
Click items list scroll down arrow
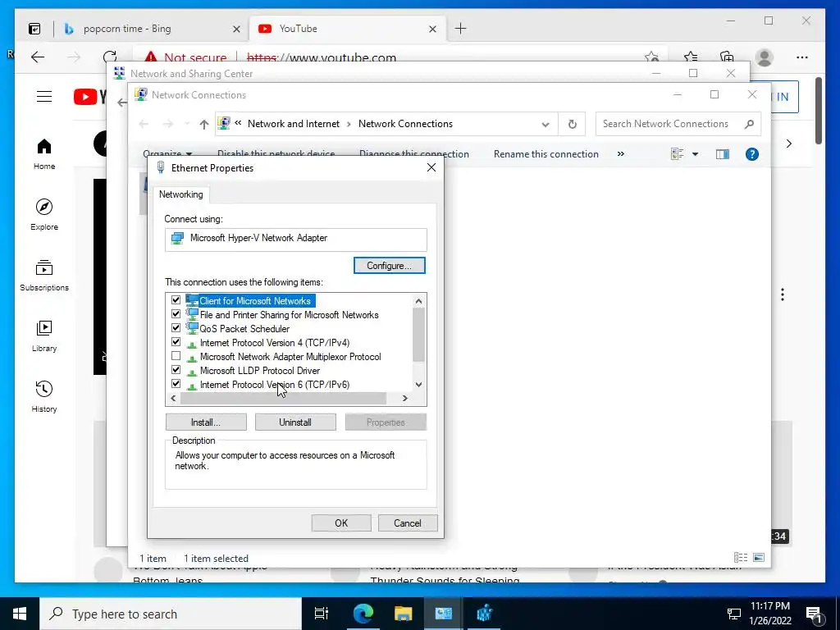coord(419,385)
